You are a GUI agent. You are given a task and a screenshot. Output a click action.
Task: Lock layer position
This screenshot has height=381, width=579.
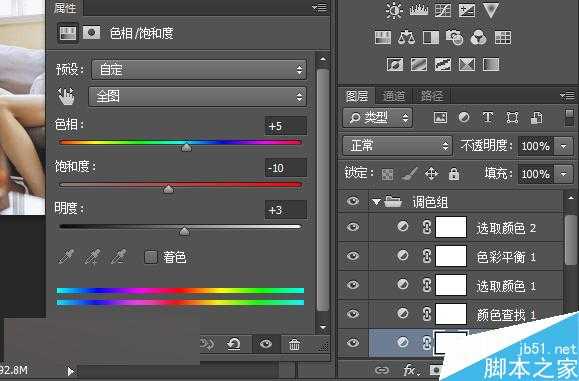[431, 174]
